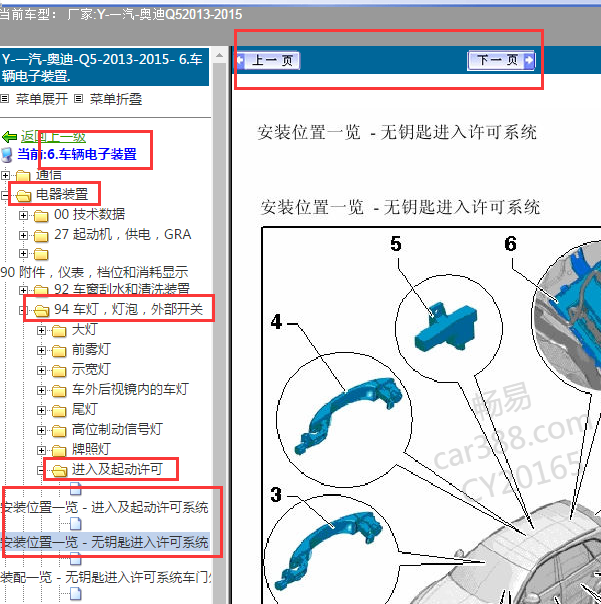Click document icon above 安装位置一览 - 无钥匙进入许可系统
Image resolution: width=601 pixels, height=604 pixels.
click(76, 523)
